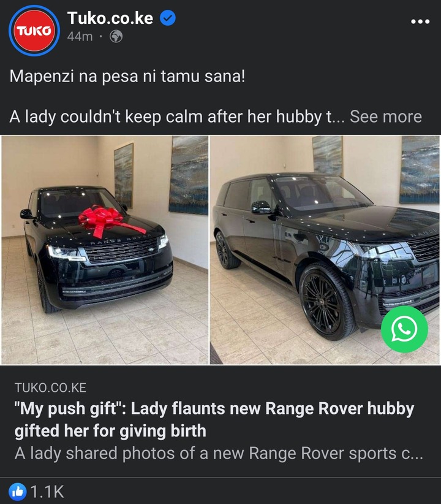Click the blue thumbs-up like reaction icon
This screenshot has width=441, height=504.
pyautogui.click(x=17, y=492)
